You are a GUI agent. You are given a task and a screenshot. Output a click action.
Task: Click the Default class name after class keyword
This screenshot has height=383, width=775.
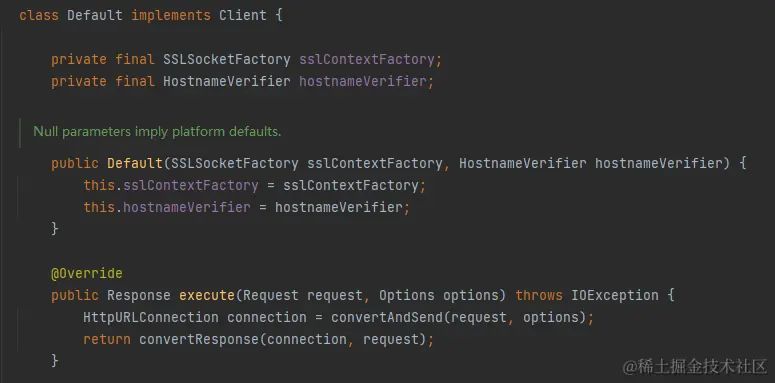[x=95, y=15]
